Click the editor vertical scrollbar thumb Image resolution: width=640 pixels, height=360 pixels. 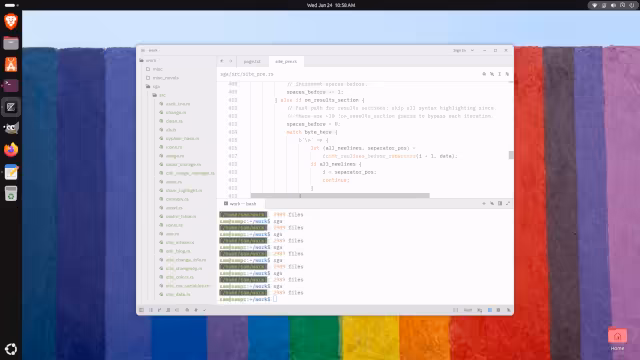511,155
